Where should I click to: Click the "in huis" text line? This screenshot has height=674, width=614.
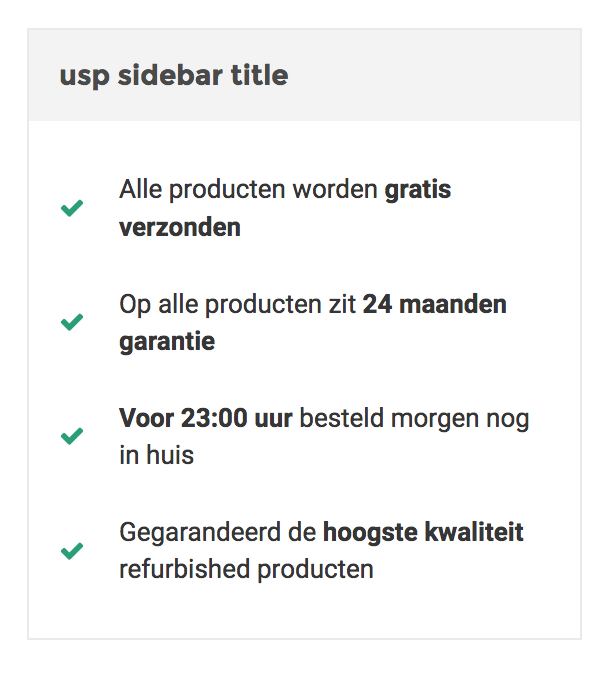[x=157, y=455]
